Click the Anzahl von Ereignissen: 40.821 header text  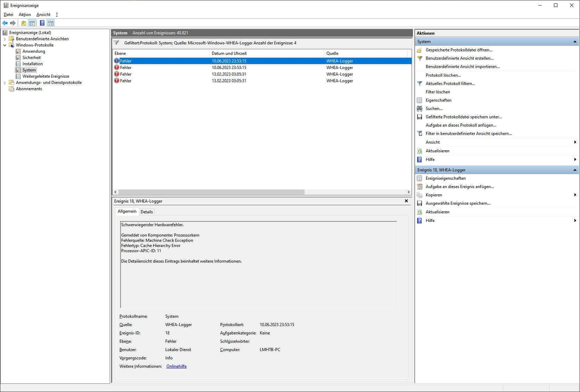coord(160,33)
